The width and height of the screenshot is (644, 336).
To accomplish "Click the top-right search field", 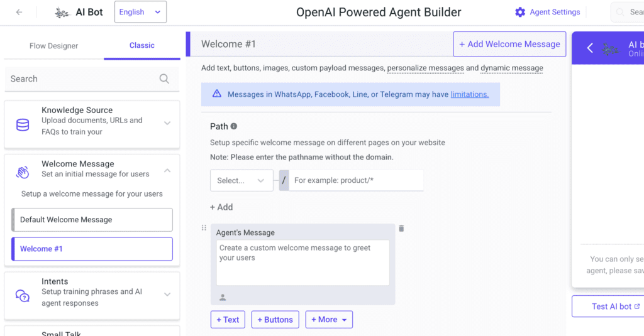I will coord(628,13).
